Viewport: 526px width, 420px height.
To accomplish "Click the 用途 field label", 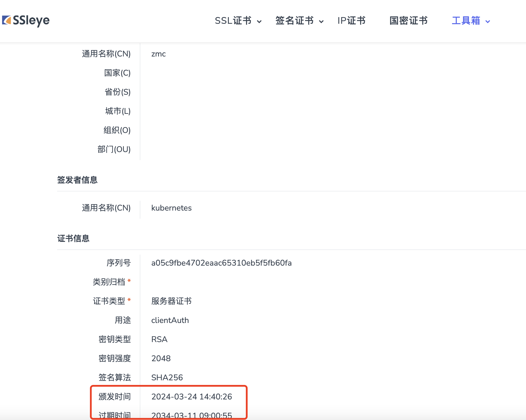I will (123, 320).
